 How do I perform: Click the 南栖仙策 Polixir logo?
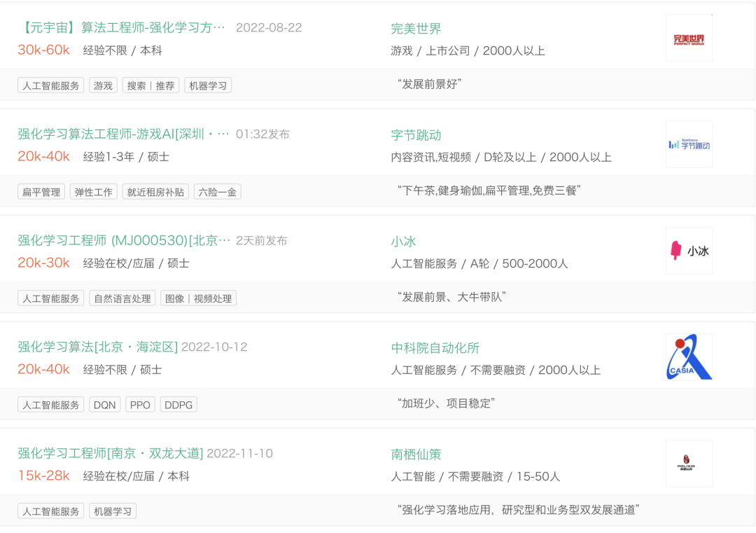[689, 464]
